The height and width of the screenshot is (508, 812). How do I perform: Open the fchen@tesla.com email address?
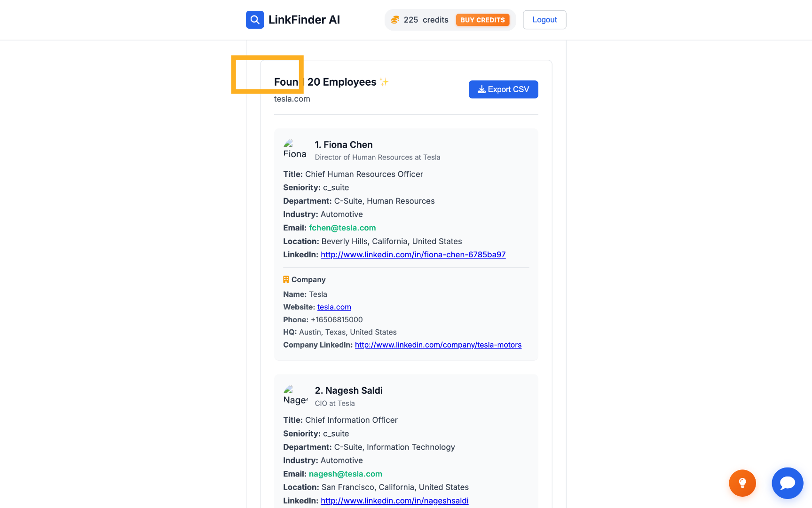342,228
